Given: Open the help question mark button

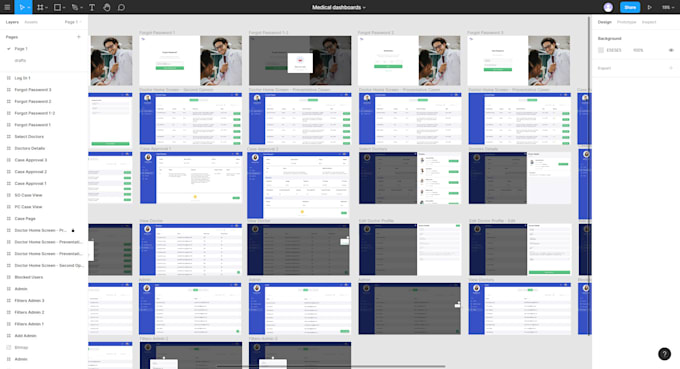Looking at the screenshot, I should (664, 354).
